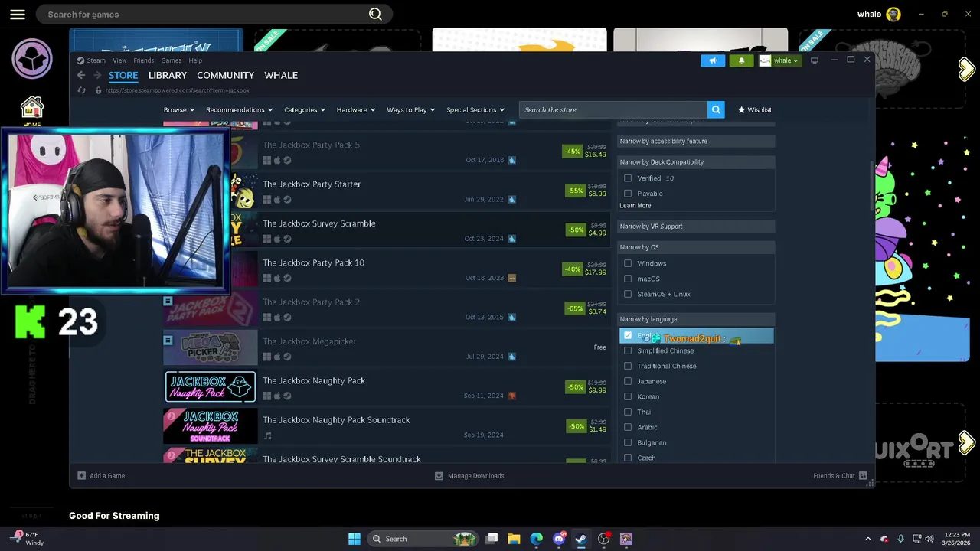Open the whale account dropdown in Steam
Image resolution: width=980 pixels, height=551 pixels.
click(779, 60)
